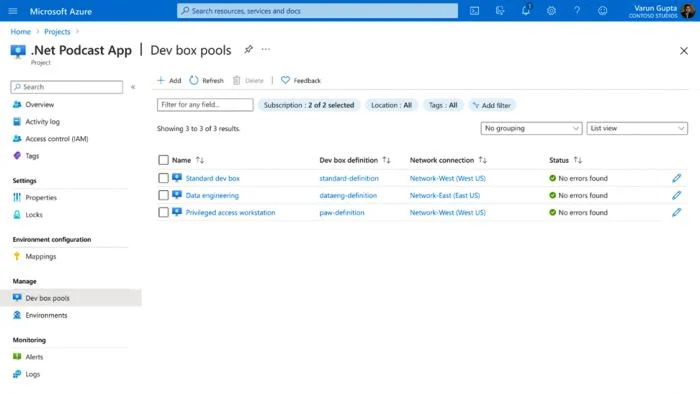
Task: Open directories and subscriptions filter icon
Action: 500,11
